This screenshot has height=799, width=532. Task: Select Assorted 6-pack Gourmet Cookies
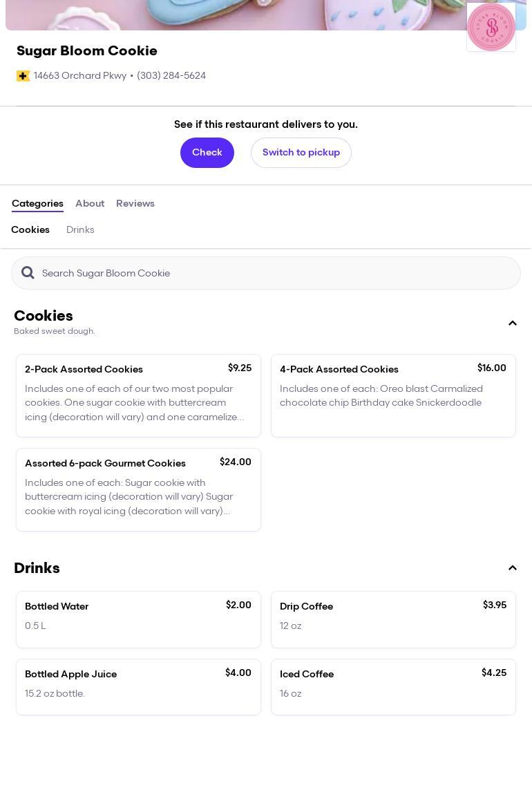(x=138, y=489)
